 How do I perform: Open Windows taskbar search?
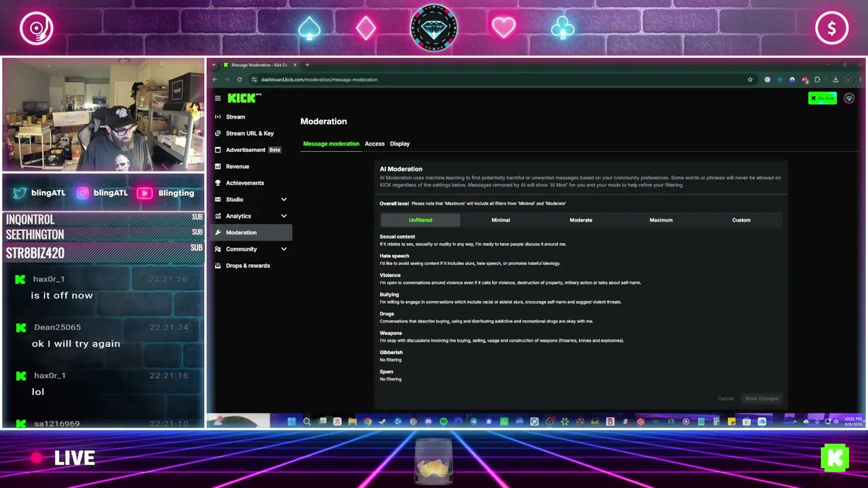click(307, 422)
